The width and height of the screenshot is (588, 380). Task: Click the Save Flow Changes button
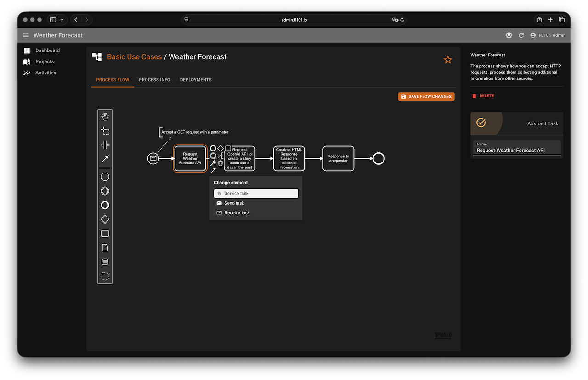426,97
